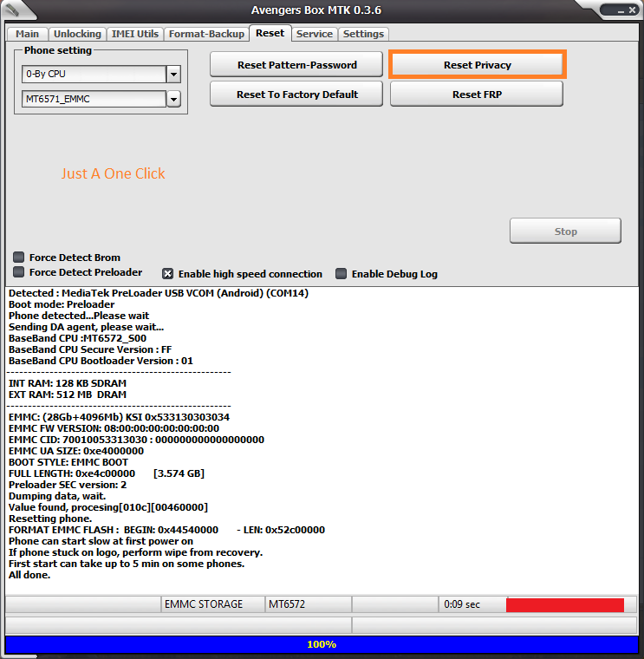644x659 pixels.
Task: Click the 'EMMC FW VERSION' log line
Action: (114, 428)
